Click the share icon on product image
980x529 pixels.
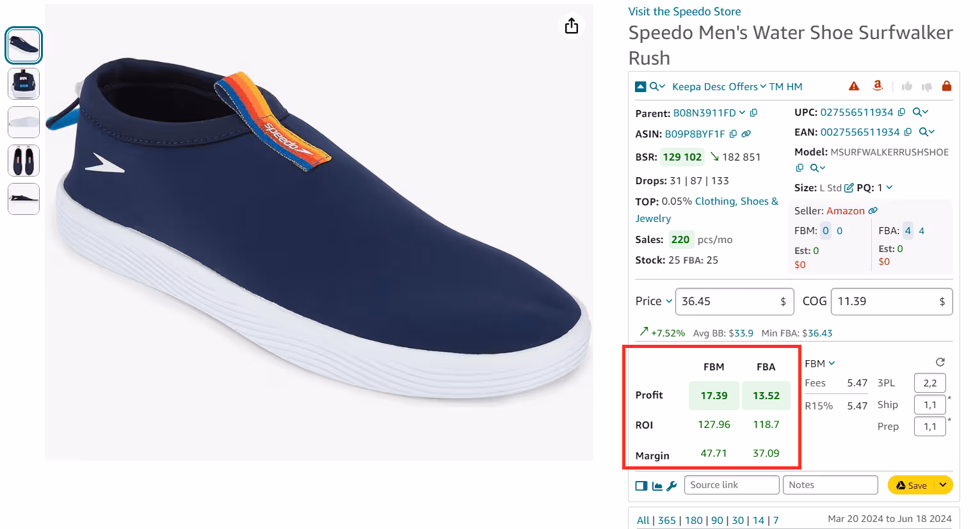(572, 26)
